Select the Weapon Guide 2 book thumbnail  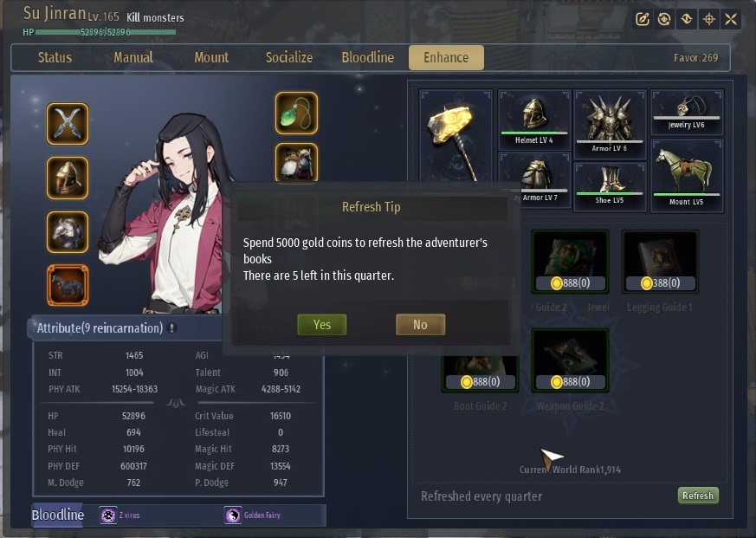[570, 360]
